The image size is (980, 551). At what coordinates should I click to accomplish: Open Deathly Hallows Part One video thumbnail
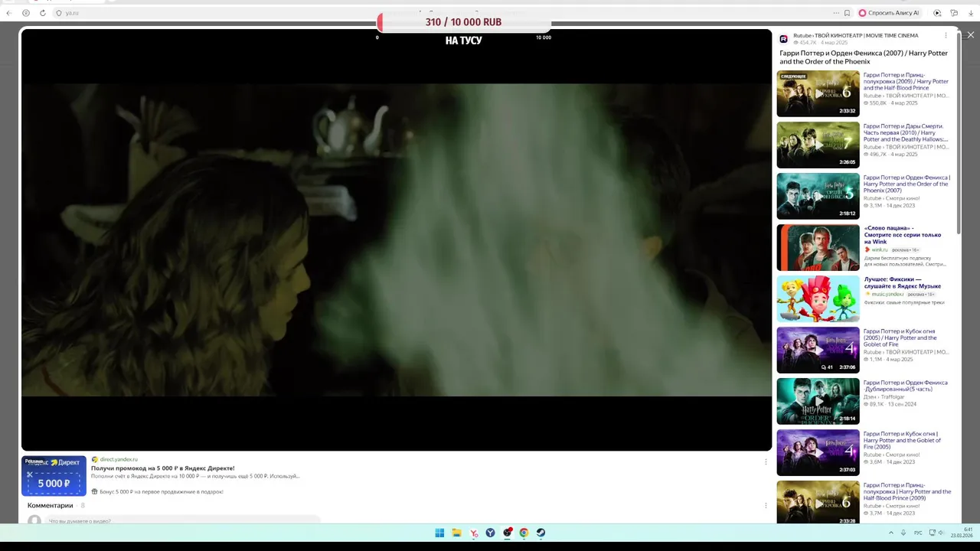(818, 145)
